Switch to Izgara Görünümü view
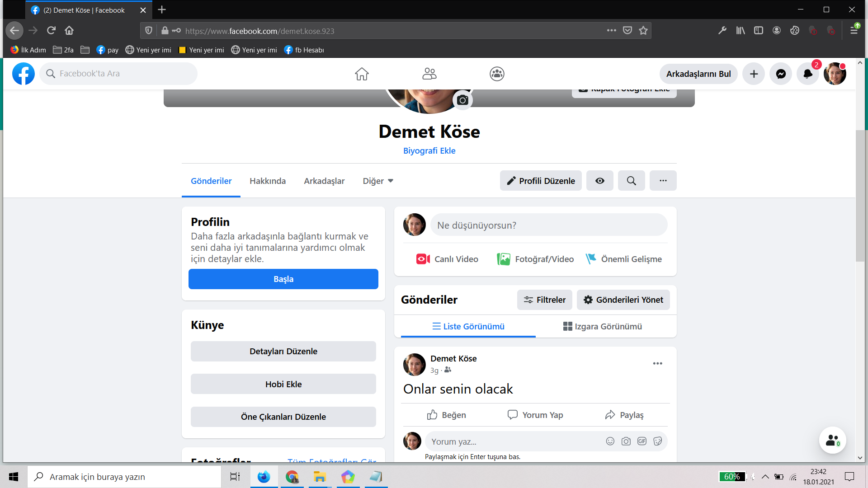Screen dimensions: 868x488 click(x=603, y=326)
